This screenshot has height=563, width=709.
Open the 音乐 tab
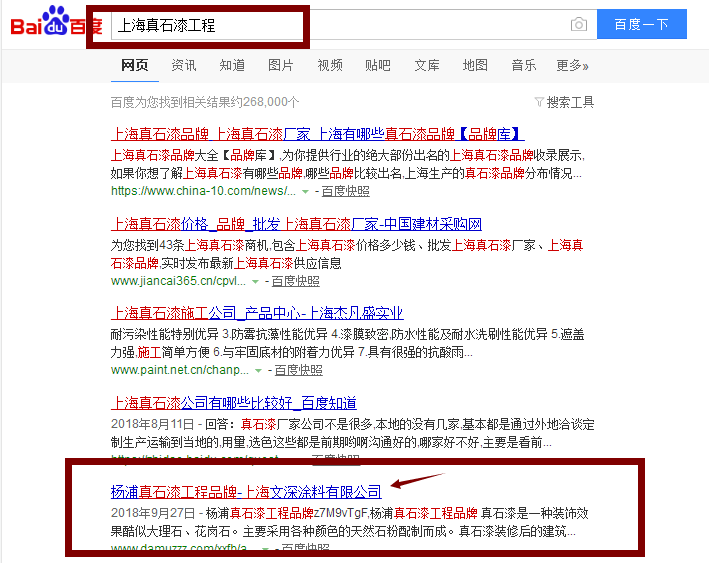click(x=524, y=65)
